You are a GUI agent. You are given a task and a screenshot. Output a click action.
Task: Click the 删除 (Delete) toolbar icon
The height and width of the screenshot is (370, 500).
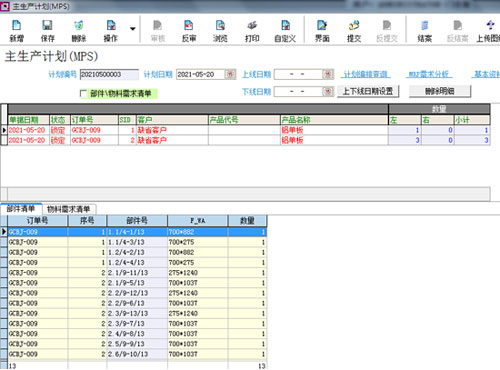click(x=79, y=31)
